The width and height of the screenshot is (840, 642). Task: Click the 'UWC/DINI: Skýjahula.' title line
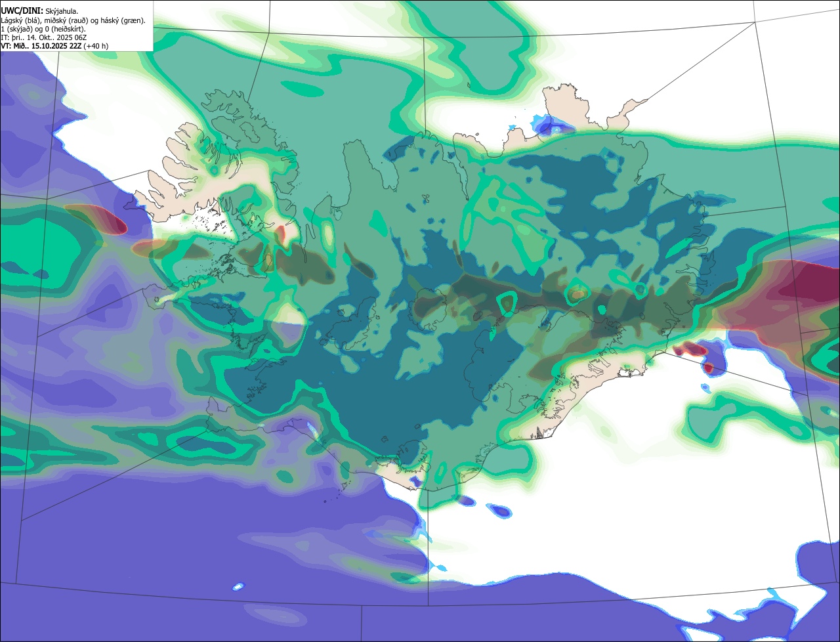coord(39,11)
